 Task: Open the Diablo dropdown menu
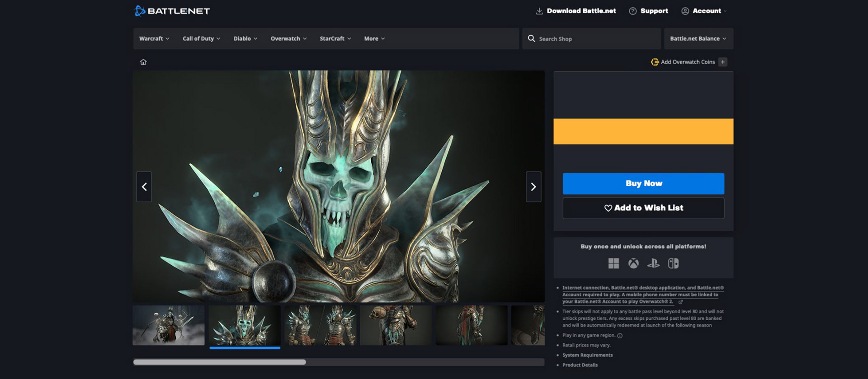pyautogui.click(x=245, y=38)
